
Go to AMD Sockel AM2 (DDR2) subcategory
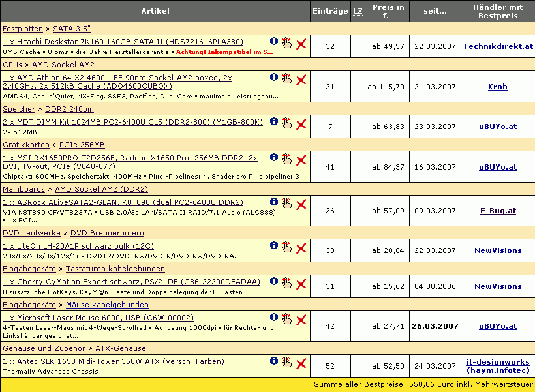102,189
